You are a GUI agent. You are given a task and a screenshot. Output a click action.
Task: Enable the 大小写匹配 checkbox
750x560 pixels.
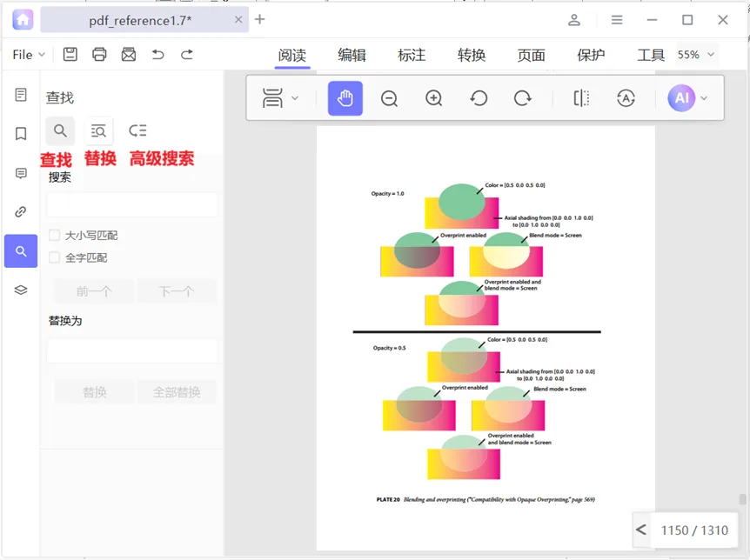coord(55,235)
